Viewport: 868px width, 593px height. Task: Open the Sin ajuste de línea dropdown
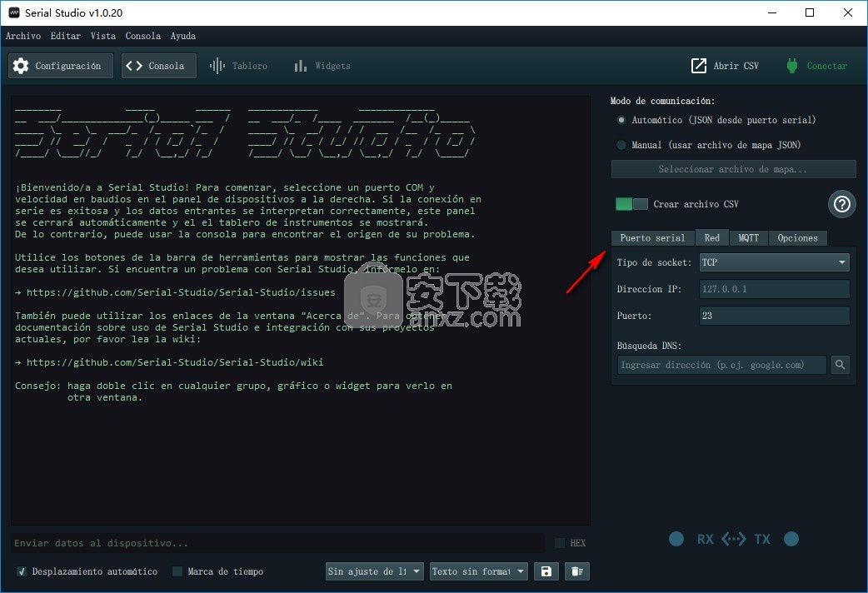point(375,571)
